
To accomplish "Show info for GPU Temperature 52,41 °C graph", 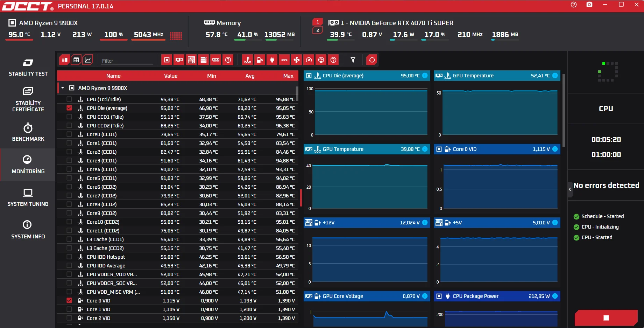I will point(555,76).
